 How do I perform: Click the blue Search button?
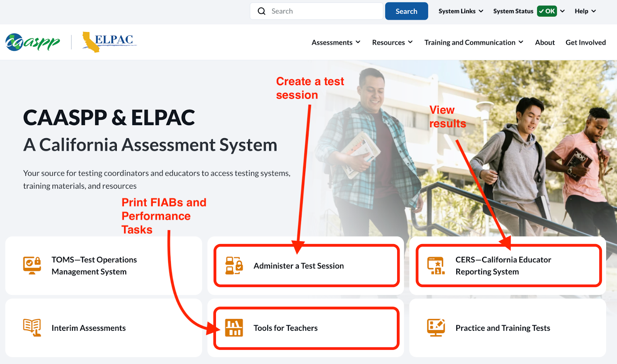tap(406, 11)
